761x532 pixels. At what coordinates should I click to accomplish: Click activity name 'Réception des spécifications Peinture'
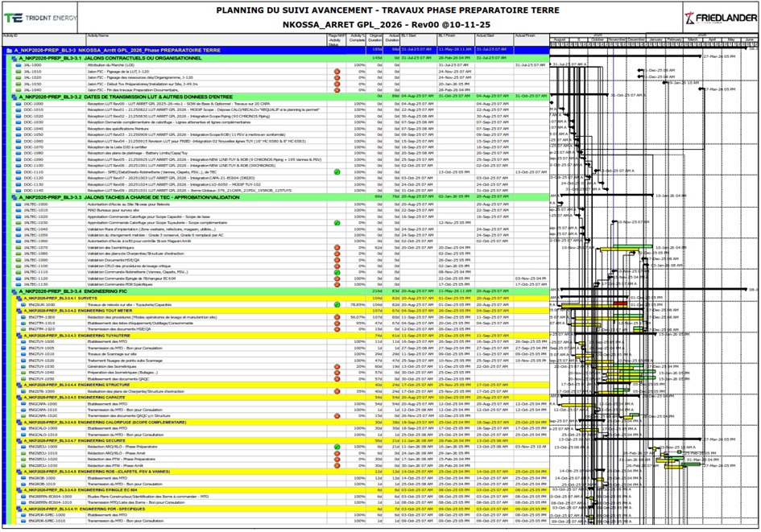118,129
